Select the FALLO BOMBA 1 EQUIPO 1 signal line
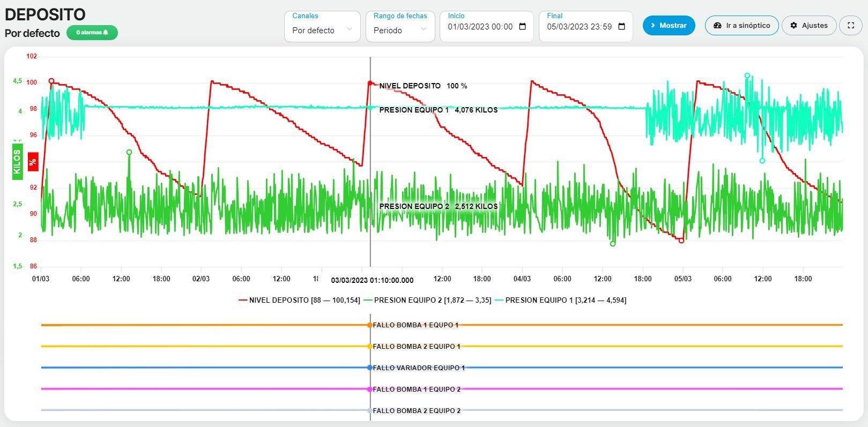Viewport: 868px width, 427px height. (x=442, y=325)
